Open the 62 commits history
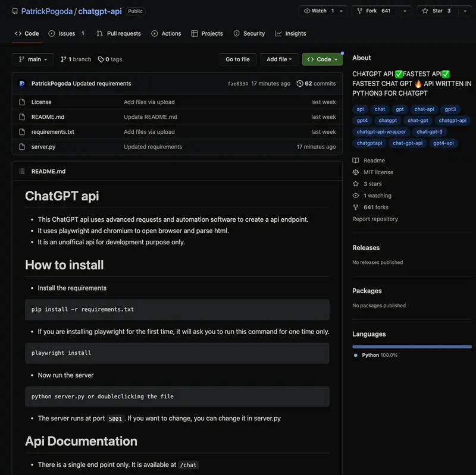Image resolution: width=476 pixels, height=475 pixels. [317, 83]
